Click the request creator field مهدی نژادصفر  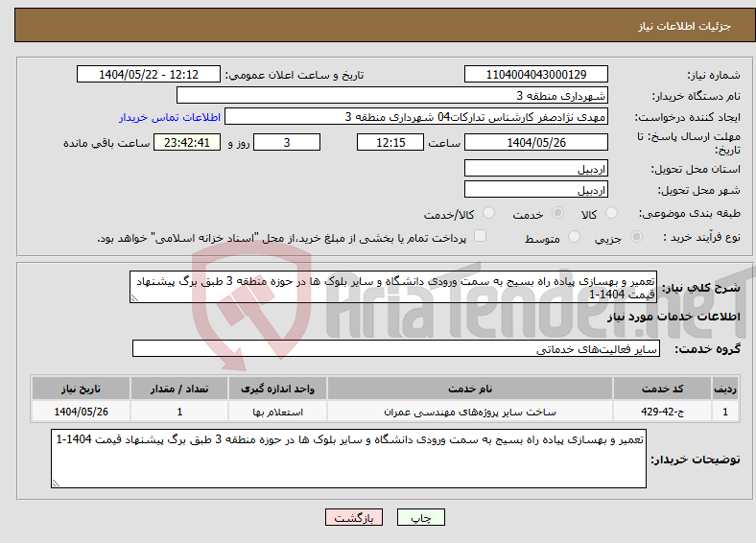tap(416, 116)
